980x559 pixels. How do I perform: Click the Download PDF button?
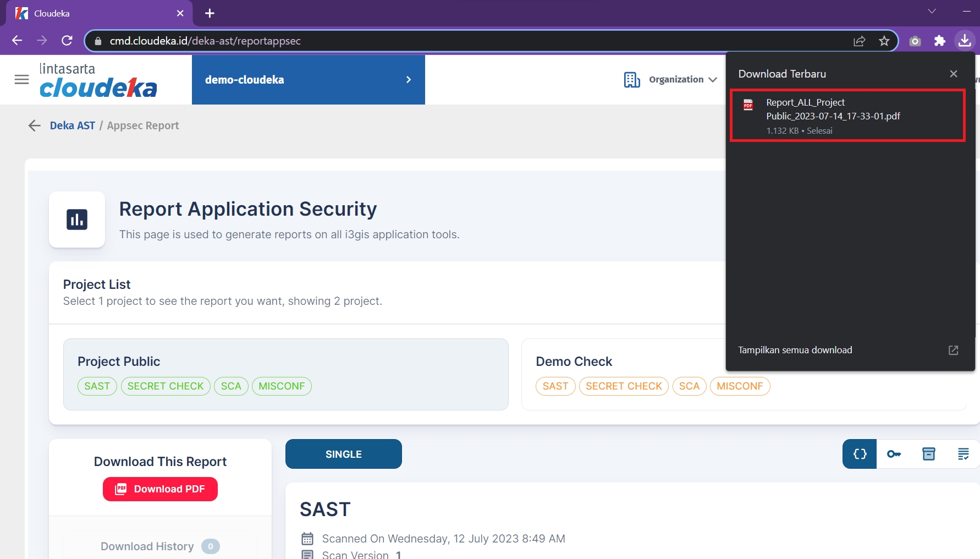(160, 489)
